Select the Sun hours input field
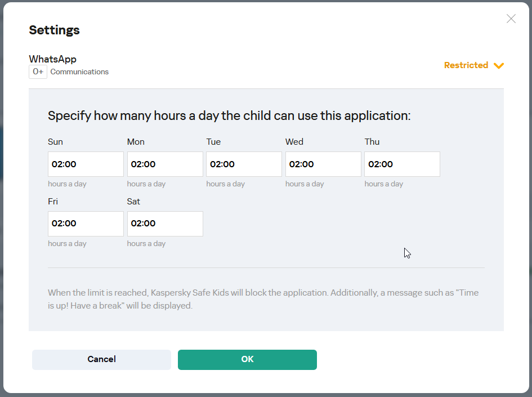 pos(86,164)
